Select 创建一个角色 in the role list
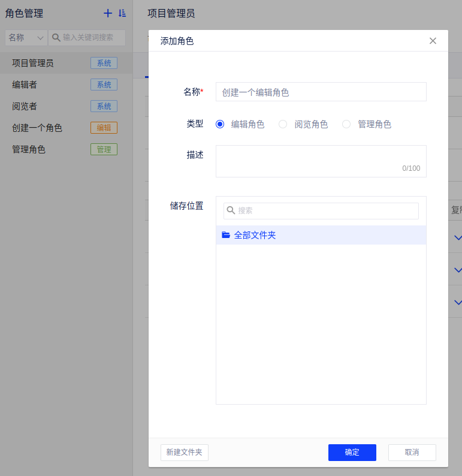Image resolution: width=462 pixels, height=476 pixels. [x=37, y=128]
